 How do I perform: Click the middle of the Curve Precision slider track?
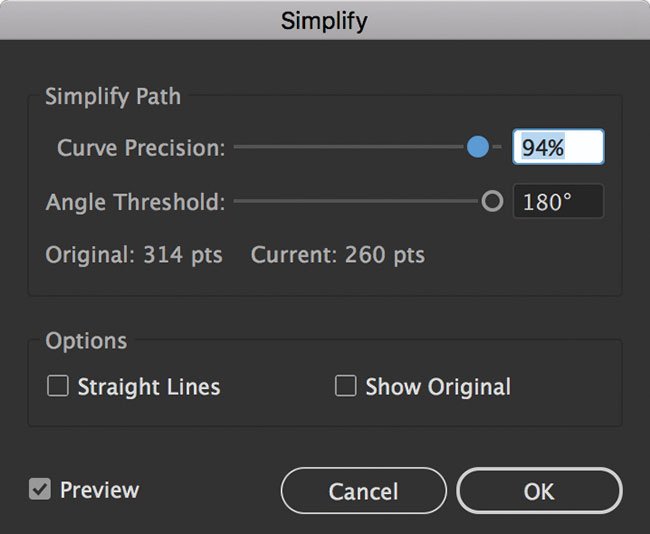[x=367, y=147]
